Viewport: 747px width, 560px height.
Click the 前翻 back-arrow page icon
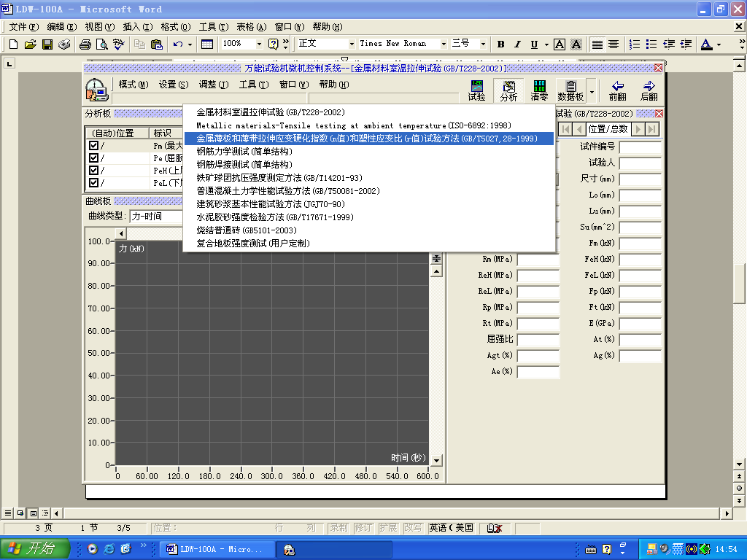coord(616,91)
